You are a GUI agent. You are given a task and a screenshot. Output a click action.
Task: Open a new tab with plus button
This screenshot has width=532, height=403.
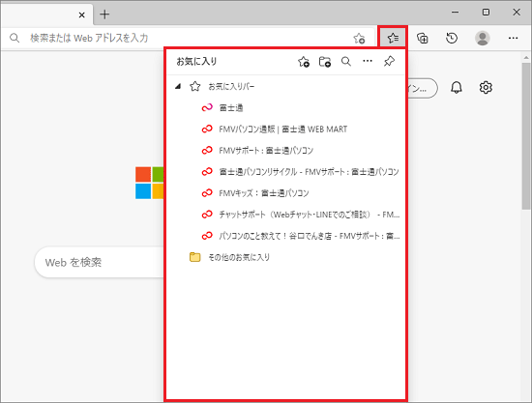(104, 14)
